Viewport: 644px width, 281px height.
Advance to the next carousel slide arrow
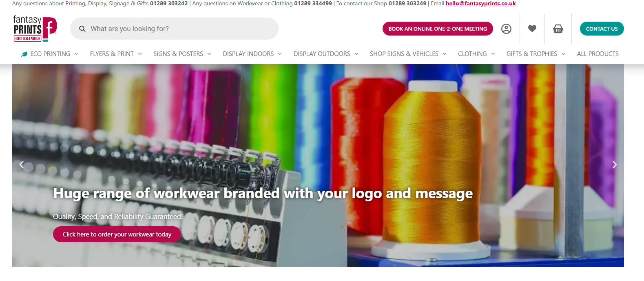pos(615,165)
